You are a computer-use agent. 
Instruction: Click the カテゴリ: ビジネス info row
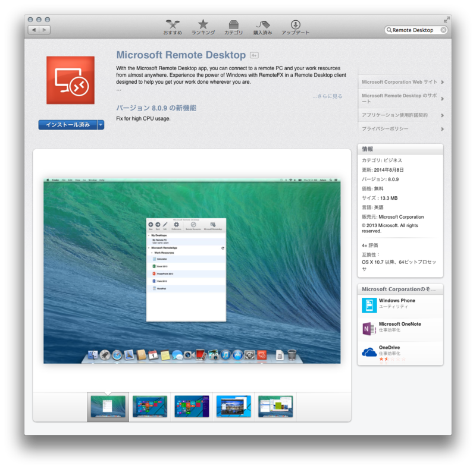(x=382, y=160)
